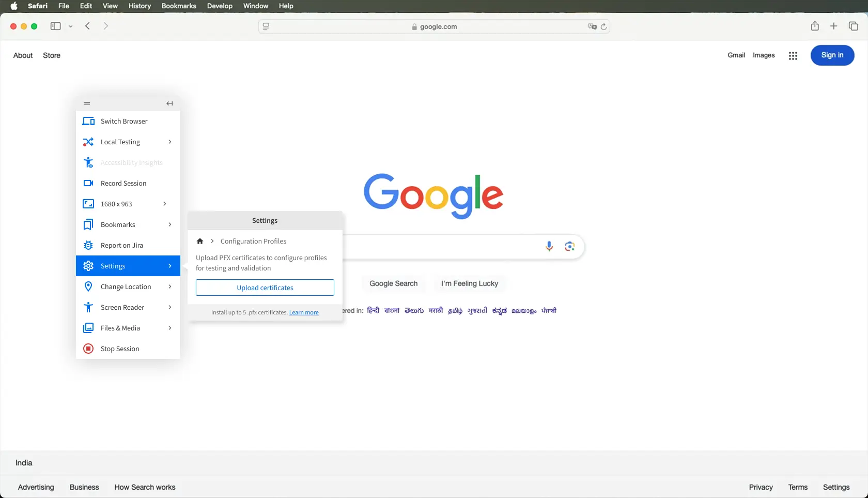Expand the Local Testing submenu
868x498 pixels.
point(169,142)
